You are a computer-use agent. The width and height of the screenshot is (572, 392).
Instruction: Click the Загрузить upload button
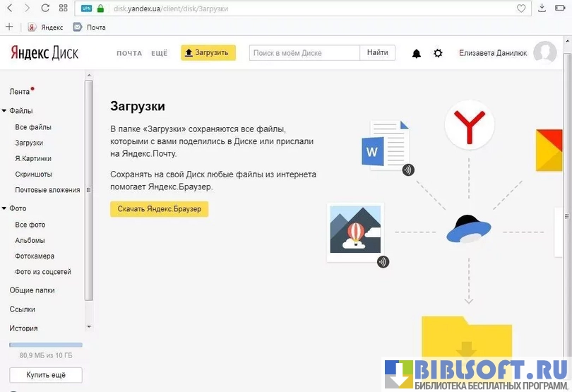point(208,53)
